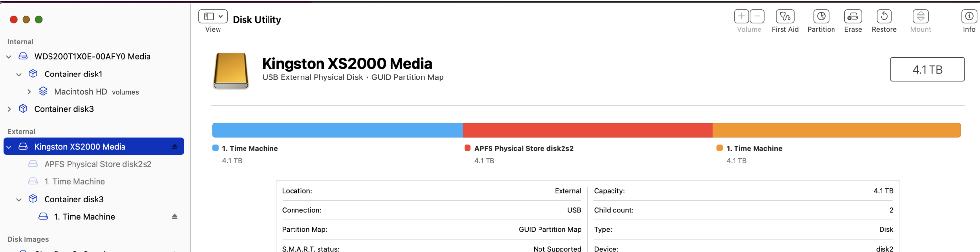Screen dimensions: 980x252
Task: Click the APFS Physical Store drive icon
Action: point(33,164)
